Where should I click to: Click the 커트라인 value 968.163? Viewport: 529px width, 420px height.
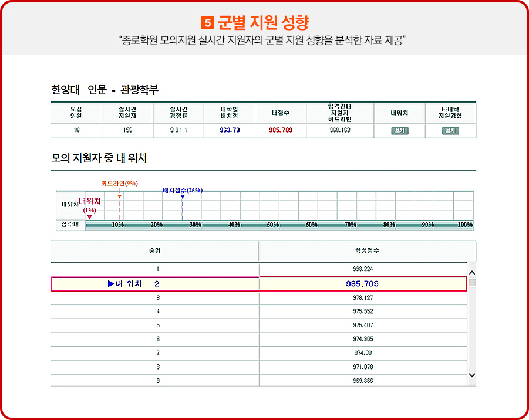click(x=340, y=130)
